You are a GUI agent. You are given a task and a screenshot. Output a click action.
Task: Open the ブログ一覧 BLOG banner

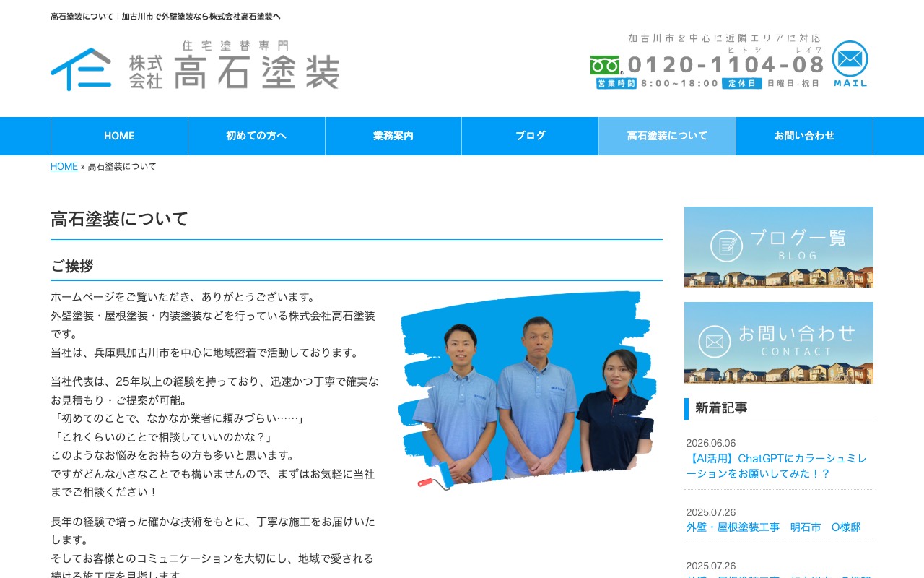[x=779, y=247]
